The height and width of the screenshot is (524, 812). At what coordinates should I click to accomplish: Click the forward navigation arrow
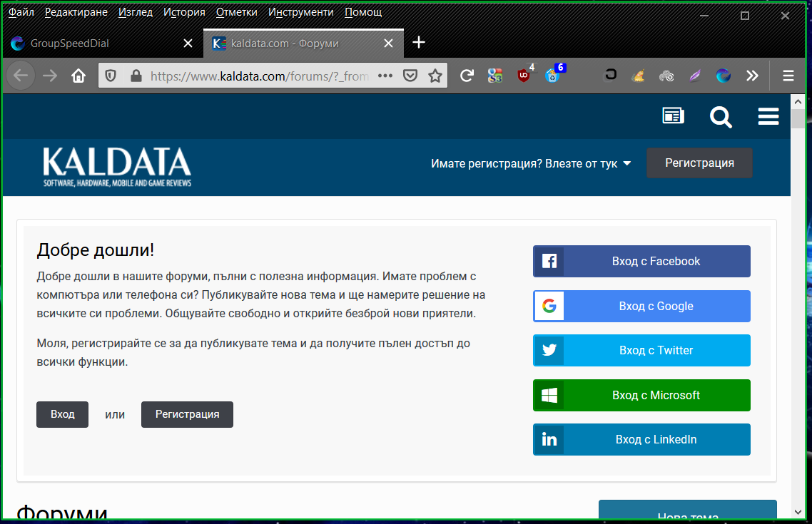(50, 76)
